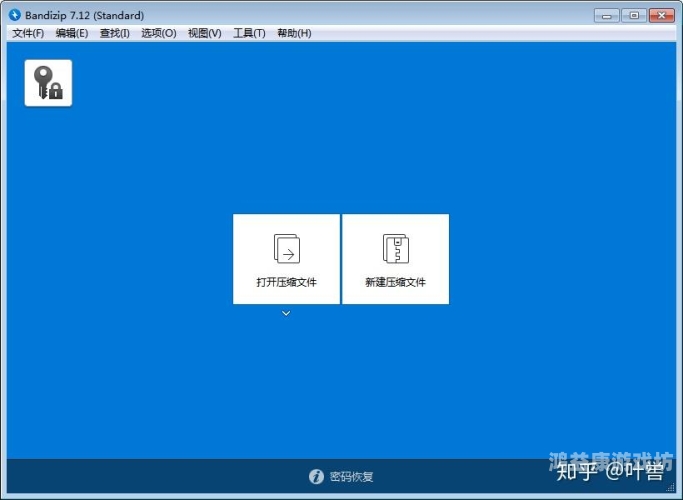Image resolution: width=683 pixels, height=500 pixels.
Task: Click the 密码恢复 link in bottom bar
Action: pos(352,476)
